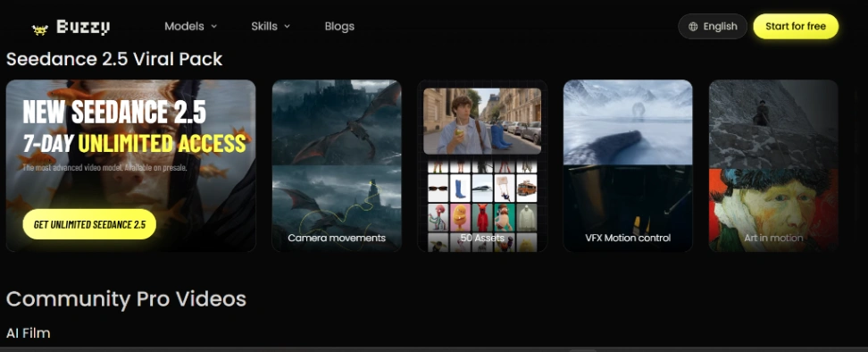Open the English language selector
The height and width of the screenshot is (352, 868).
[x=713, y=27]
